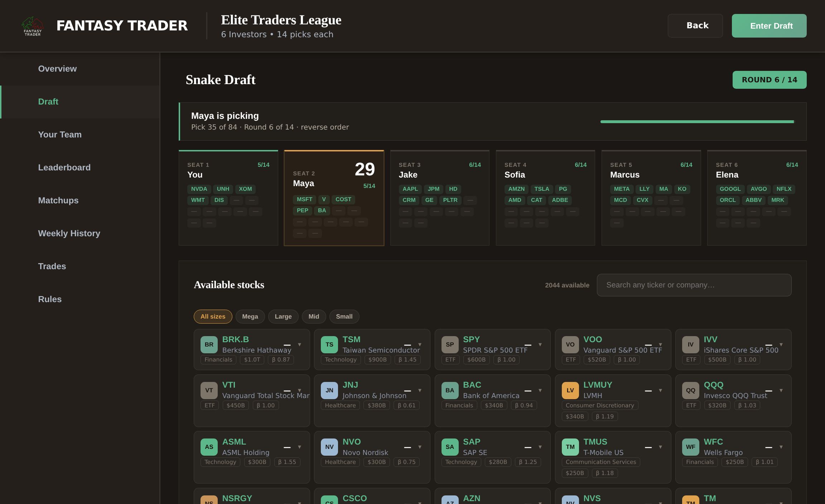Open the Trades sidebar page
The image size is (825, 504).
click(80, 266)
